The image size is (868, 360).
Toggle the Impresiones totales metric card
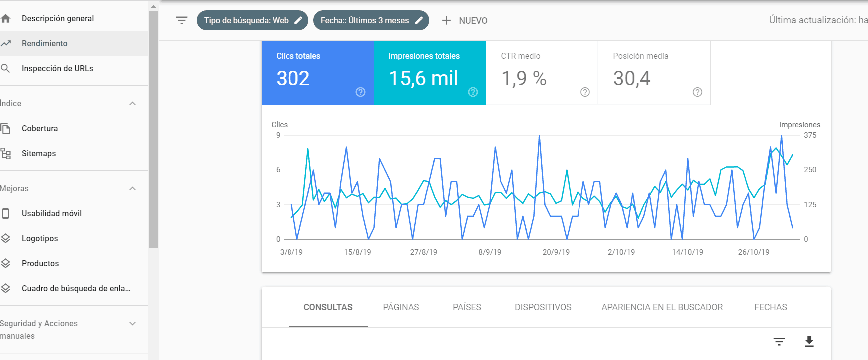(430, 73)
